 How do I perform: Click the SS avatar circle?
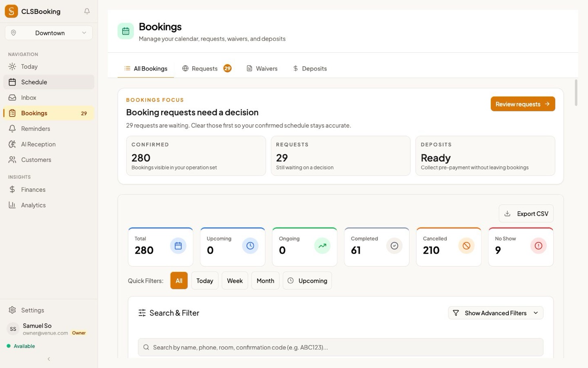click(x=13, y=329)
